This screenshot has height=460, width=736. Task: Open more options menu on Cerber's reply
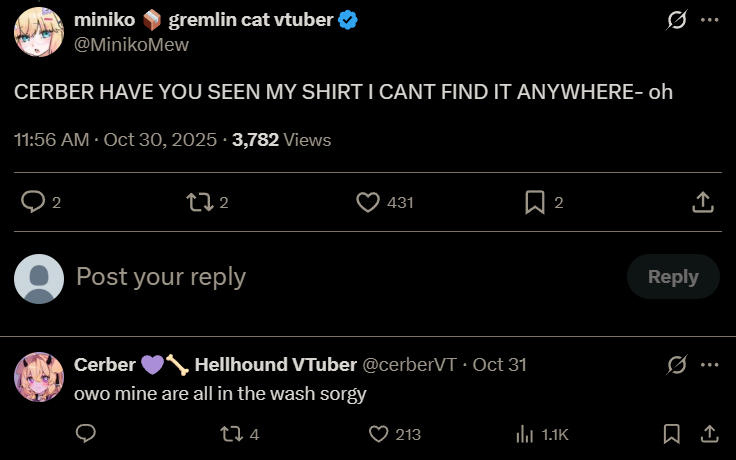[x=709, y=364]
